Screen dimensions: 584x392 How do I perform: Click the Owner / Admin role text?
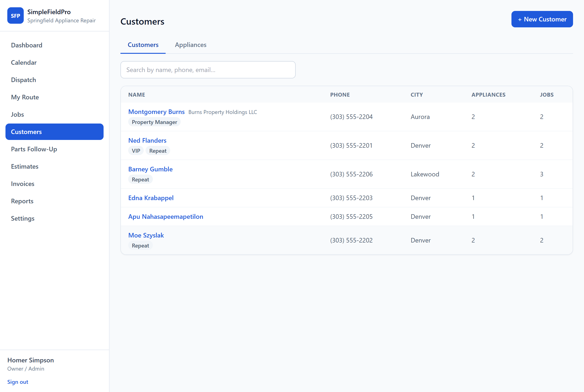(x=26, y=369)
